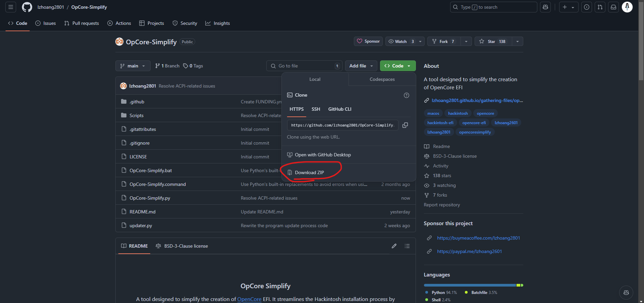Image resolution: width=644 pixels, height=303 pixels.
Task: Select the SSH clone option
Action: [316, 109]
